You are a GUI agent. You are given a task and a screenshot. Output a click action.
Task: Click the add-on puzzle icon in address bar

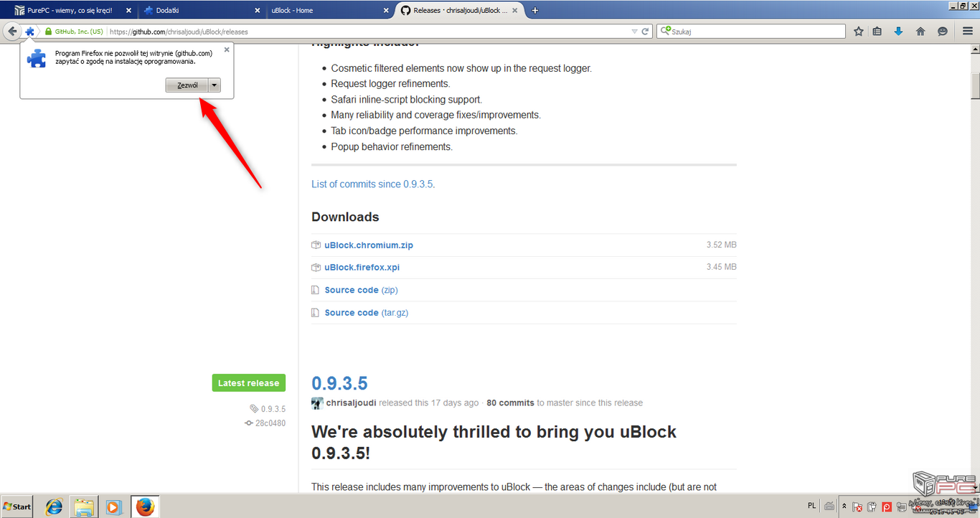[x=30, y=32]
